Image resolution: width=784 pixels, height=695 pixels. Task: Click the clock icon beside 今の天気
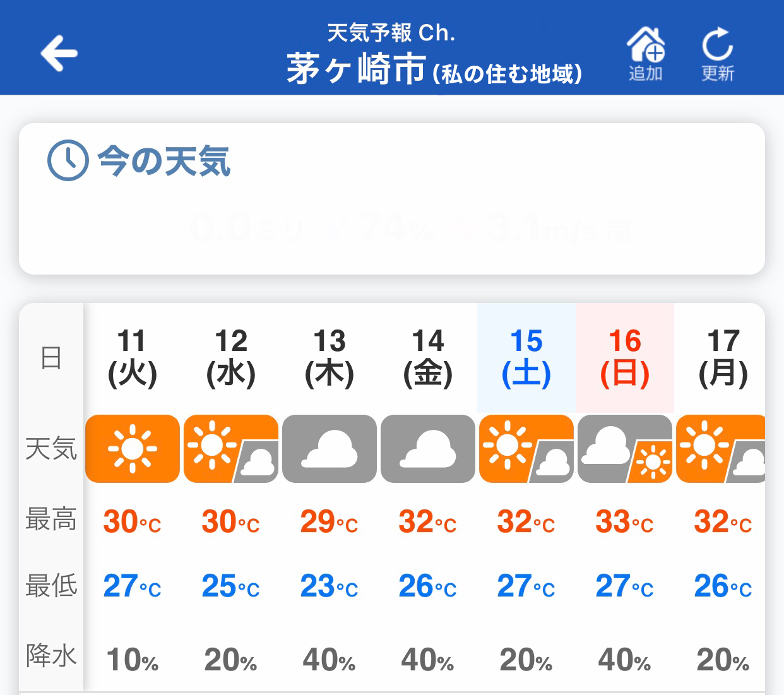68,160
